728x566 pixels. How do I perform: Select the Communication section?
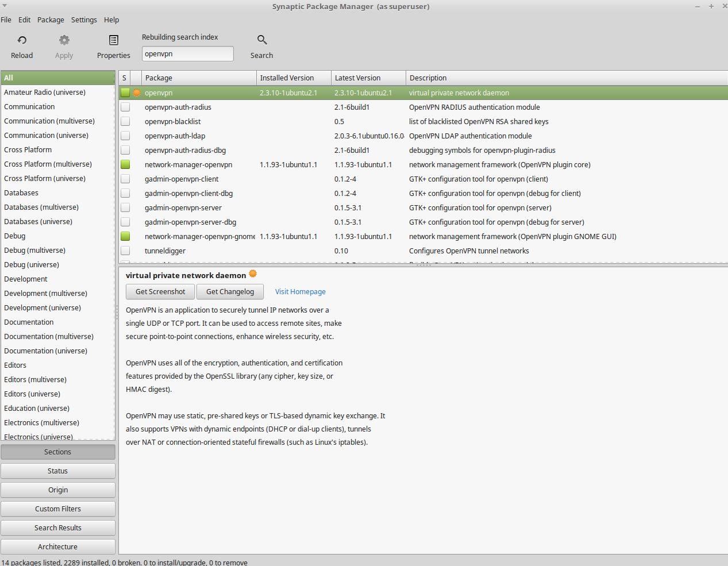pos(57,106)
